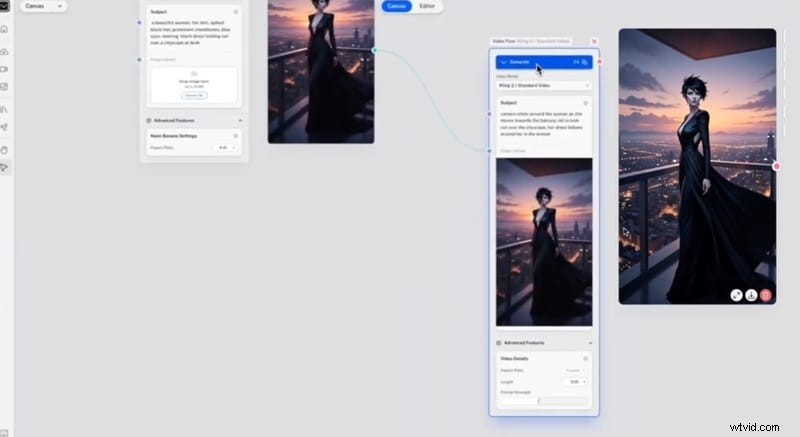
Task: Switch to the Canvas tab
Action: click(x=397, y=6)
